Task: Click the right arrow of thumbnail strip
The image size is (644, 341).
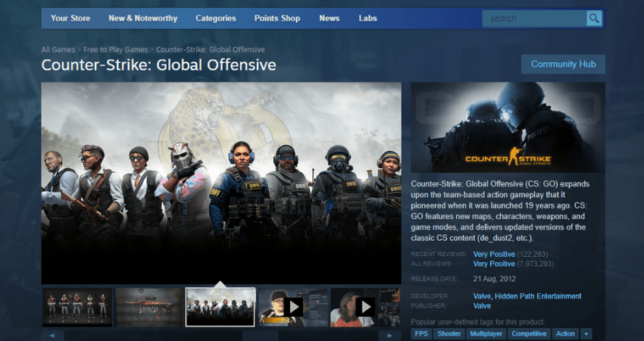Action: coord(389,336)
